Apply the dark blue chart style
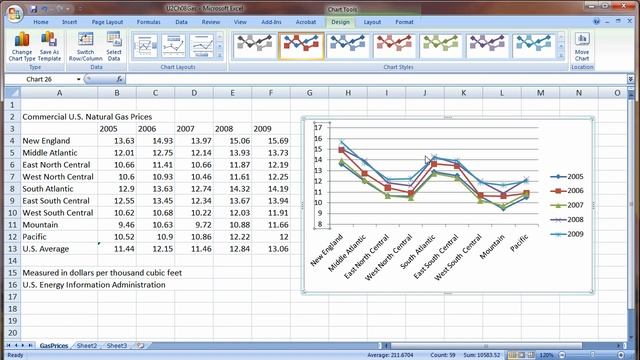This screenshot has height=360, width=640. click(348, 46)
